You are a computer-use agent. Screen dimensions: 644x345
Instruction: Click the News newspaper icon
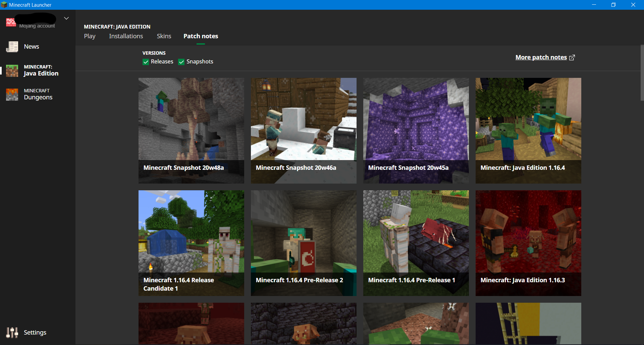[x=12, y=47]
